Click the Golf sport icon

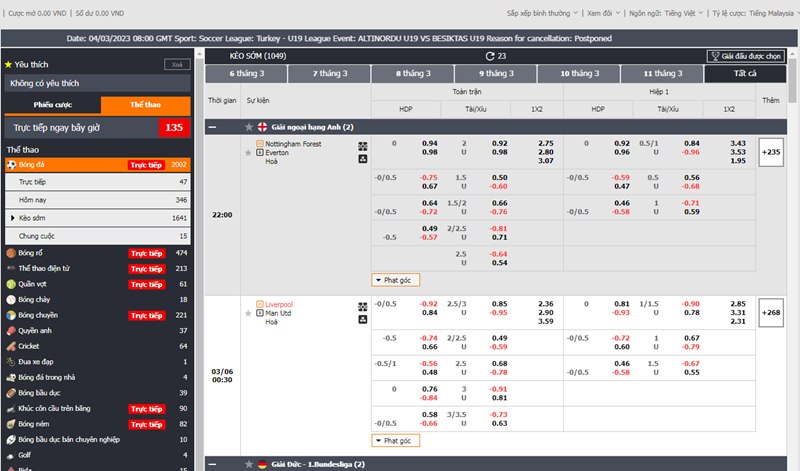(x=11, y=455)
